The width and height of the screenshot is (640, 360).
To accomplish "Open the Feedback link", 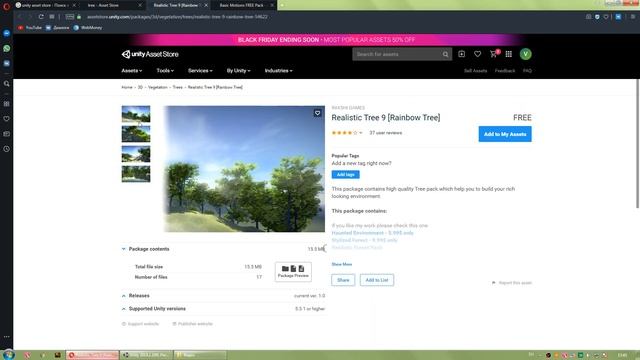I will pos(505,71).
